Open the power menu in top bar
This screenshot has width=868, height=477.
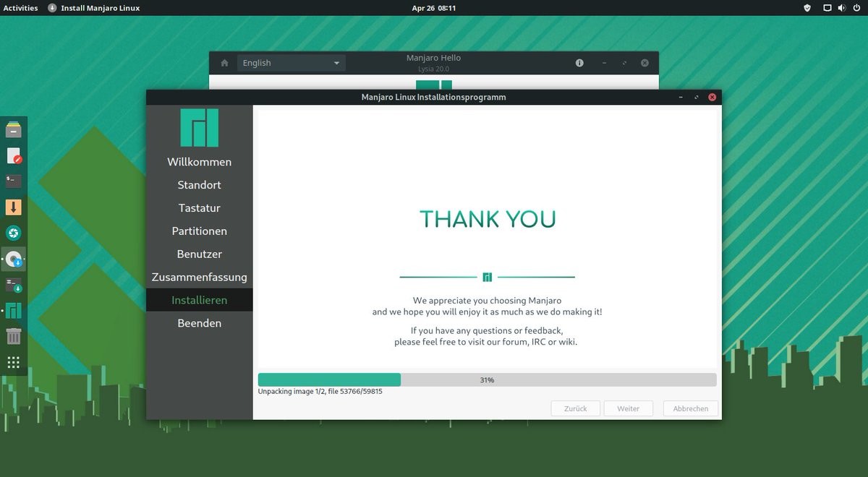tap(856, 8)
